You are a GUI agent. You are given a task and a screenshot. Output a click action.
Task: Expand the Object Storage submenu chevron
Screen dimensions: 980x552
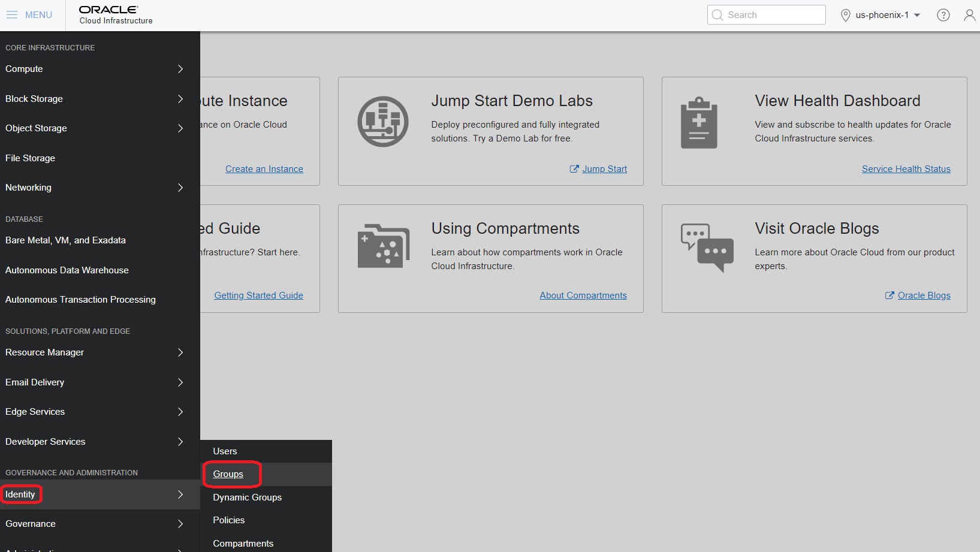point(180,128)
